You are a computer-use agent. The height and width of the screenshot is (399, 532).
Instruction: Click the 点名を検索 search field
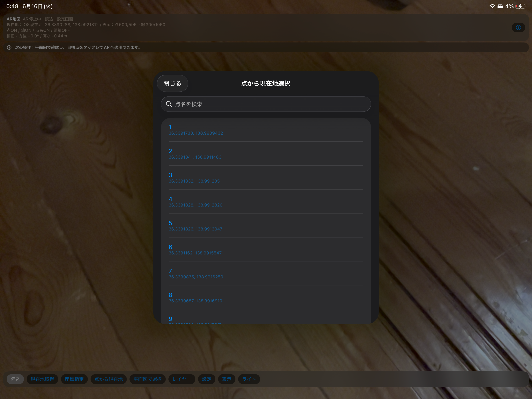(266, 104)
